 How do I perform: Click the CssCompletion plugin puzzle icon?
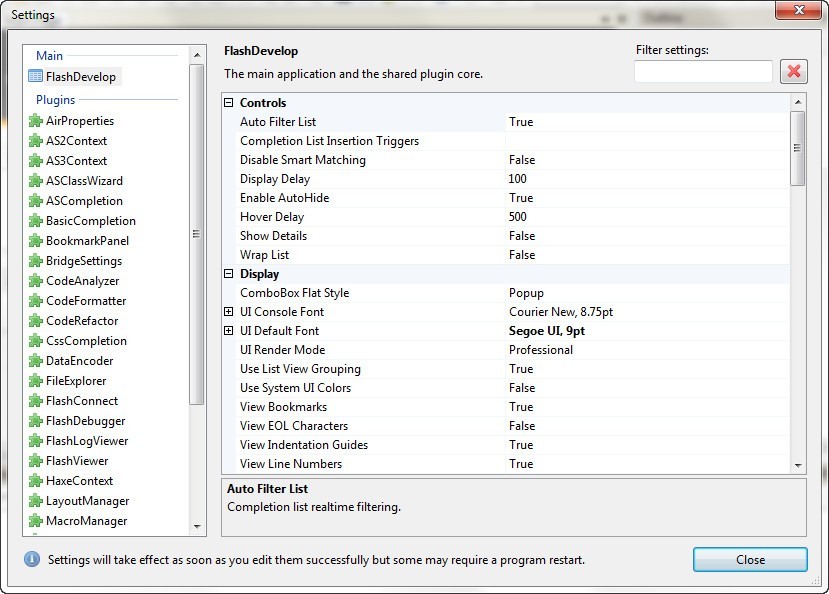point(35,341)
